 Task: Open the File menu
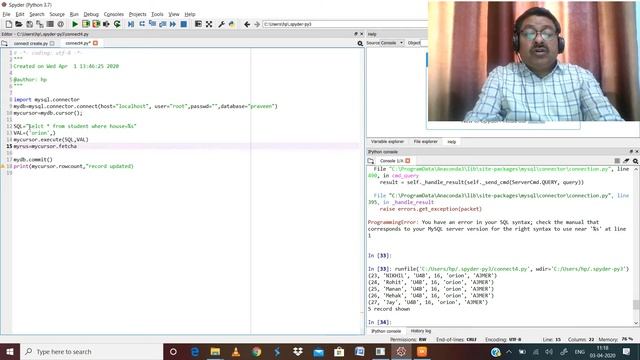(x=7, y=14)
